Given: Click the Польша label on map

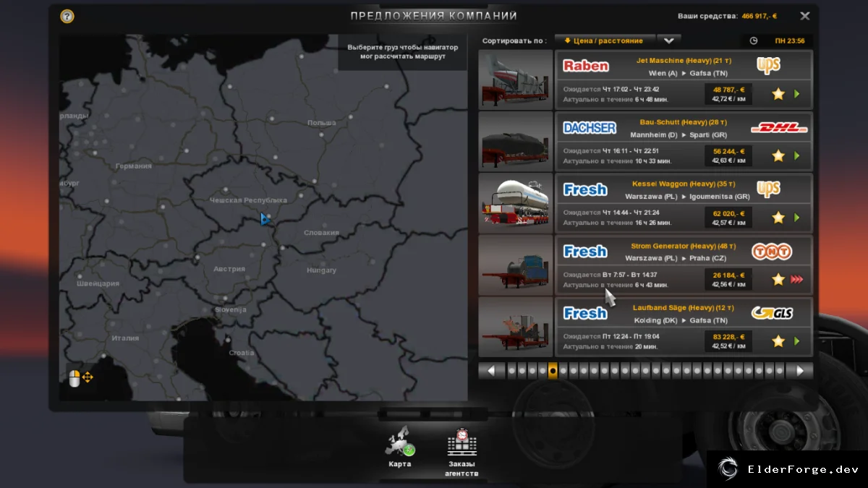Looking at the screenshot, I should (x=322, y=123).
